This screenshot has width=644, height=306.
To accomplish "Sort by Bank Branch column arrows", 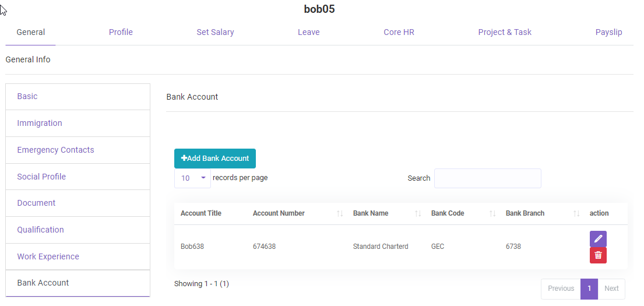I will (x=576, y=214).
